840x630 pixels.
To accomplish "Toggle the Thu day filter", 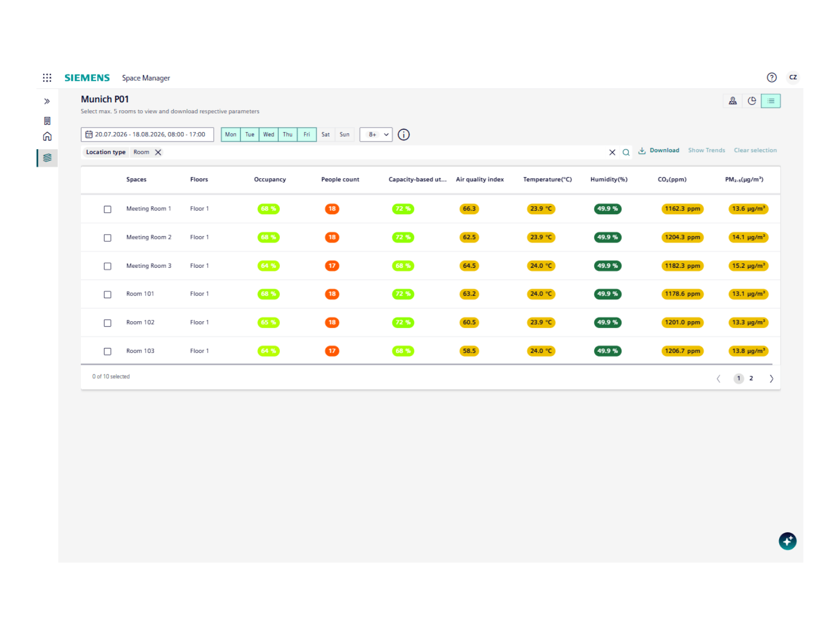I will (x=288, y=134).
